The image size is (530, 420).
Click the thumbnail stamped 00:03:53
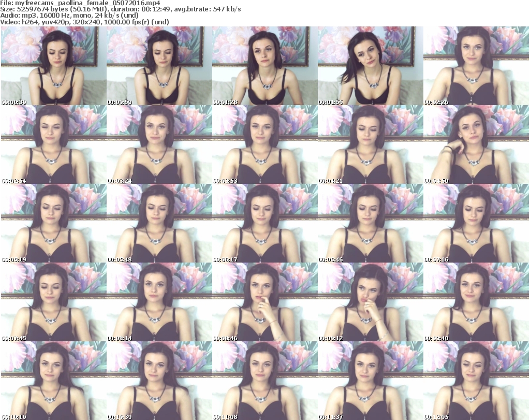tap(264, 144)
